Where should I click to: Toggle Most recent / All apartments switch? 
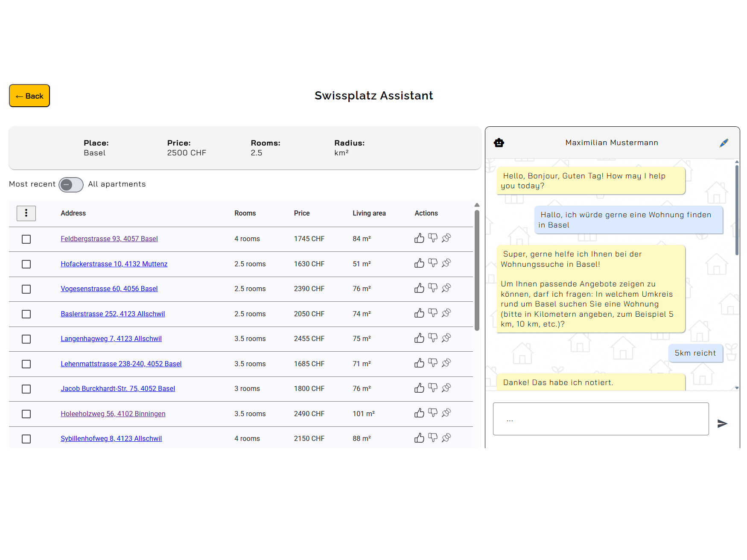click(71, 185)
